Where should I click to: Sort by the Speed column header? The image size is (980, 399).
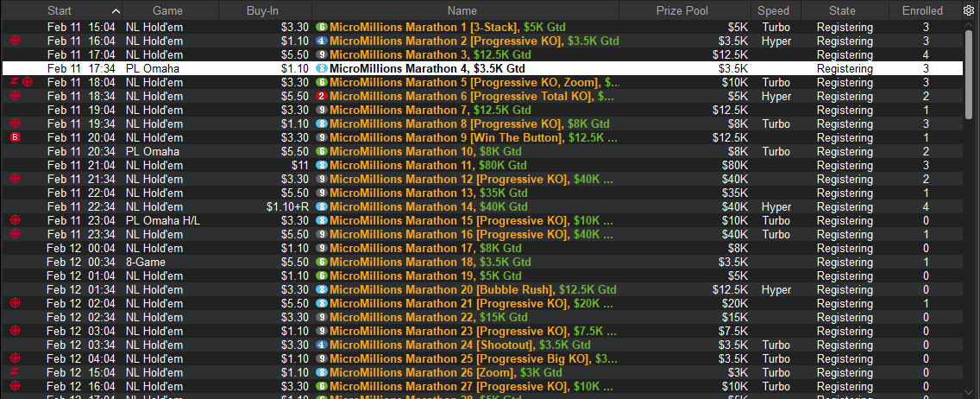[773, 10]
